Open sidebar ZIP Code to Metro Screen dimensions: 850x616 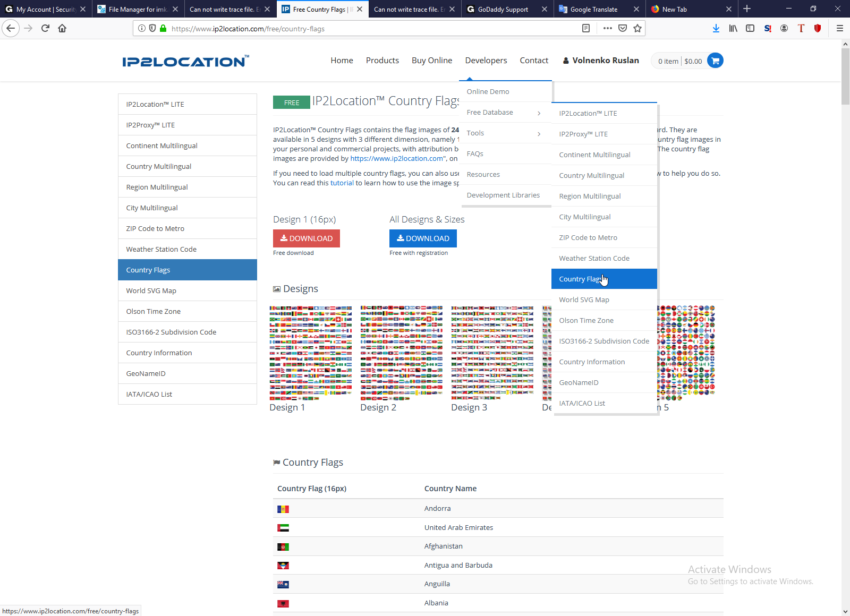pyautogui.click(x=188, y=228)
